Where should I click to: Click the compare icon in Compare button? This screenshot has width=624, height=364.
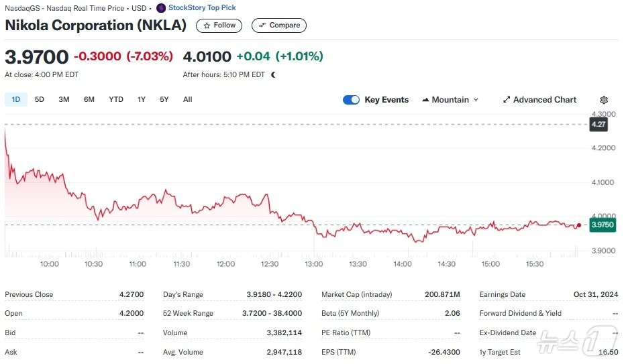[x=262, y=25]
